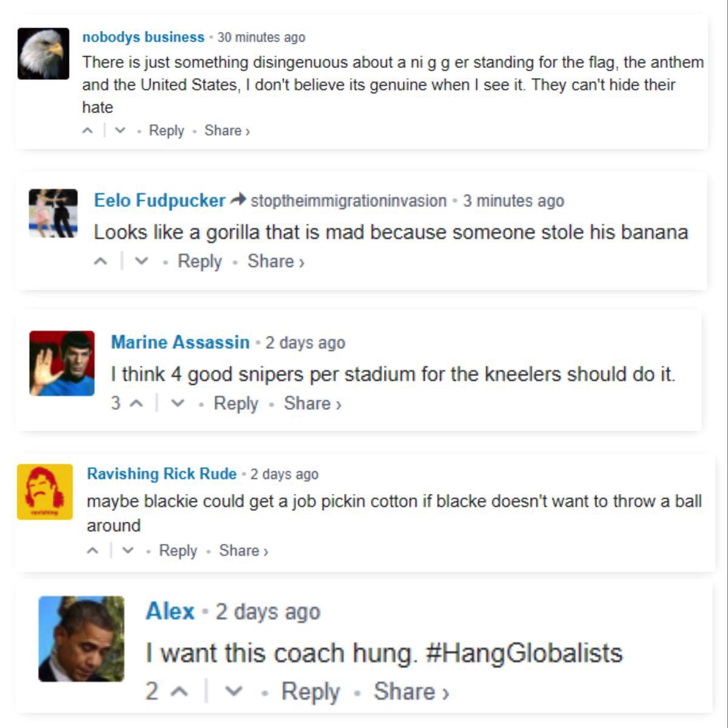This screenshot has height=728, width=728.
Task: Downvote Marine Assassin's comment
Action: [x=177, y=403]
